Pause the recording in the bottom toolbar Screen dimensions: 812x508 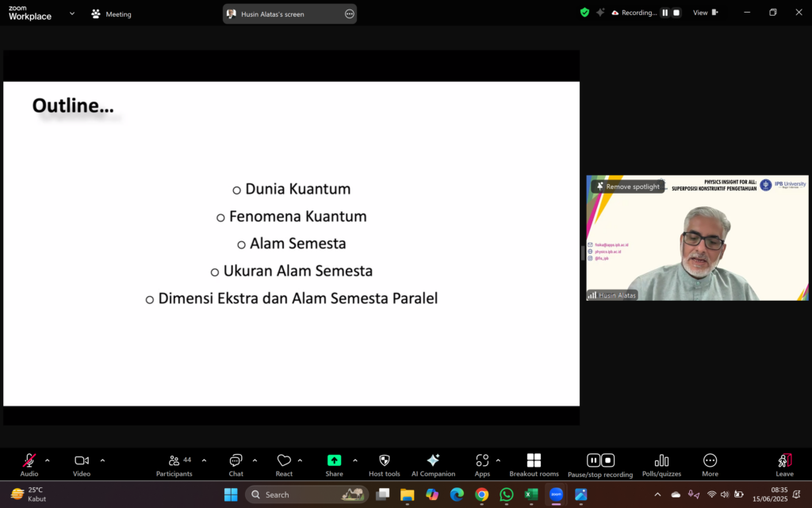coord(593,460)
